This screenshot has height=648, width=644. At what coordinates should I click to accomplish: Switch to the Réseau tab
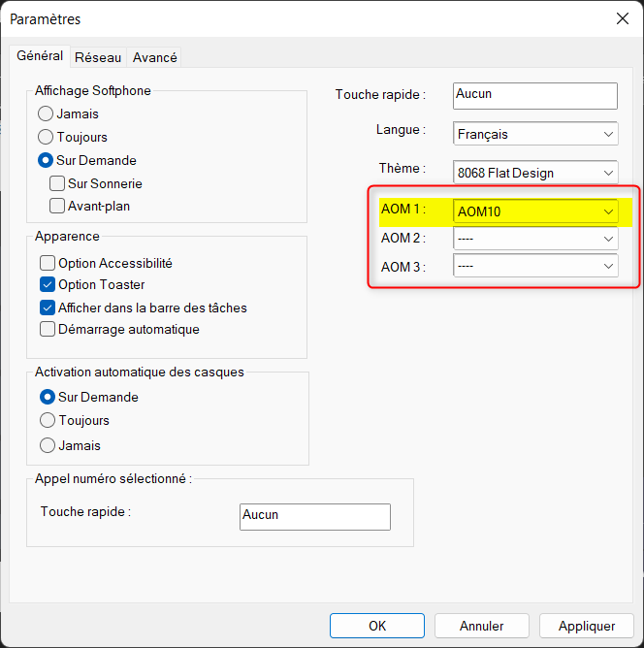click(98, 57)
